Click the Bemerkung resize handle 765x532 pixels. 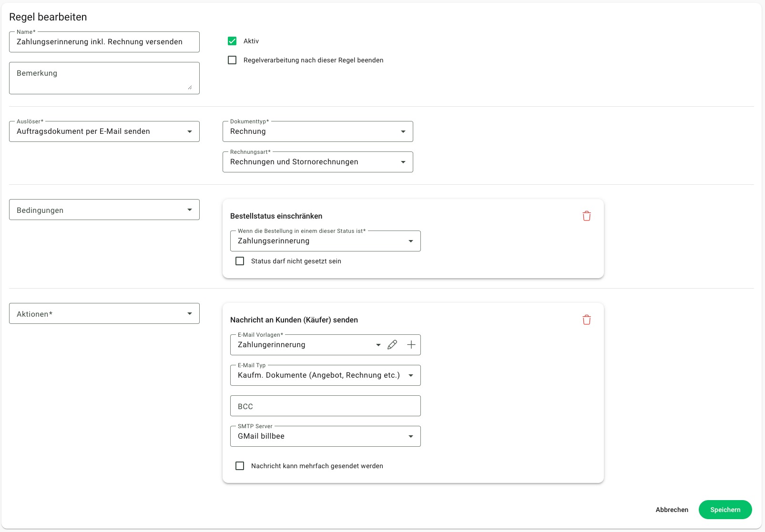click(190, 87)
